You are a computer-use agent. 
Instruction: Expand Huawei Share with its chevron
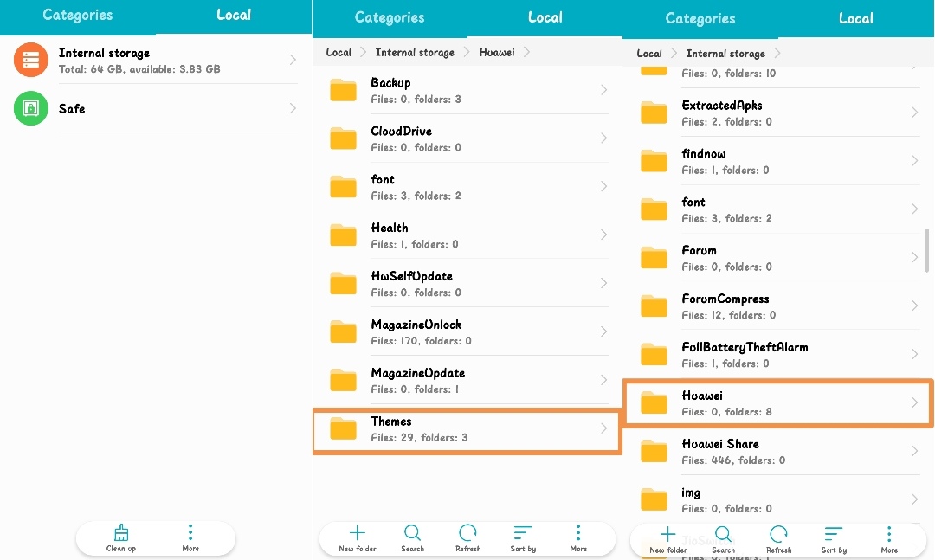tap(916, 451)
